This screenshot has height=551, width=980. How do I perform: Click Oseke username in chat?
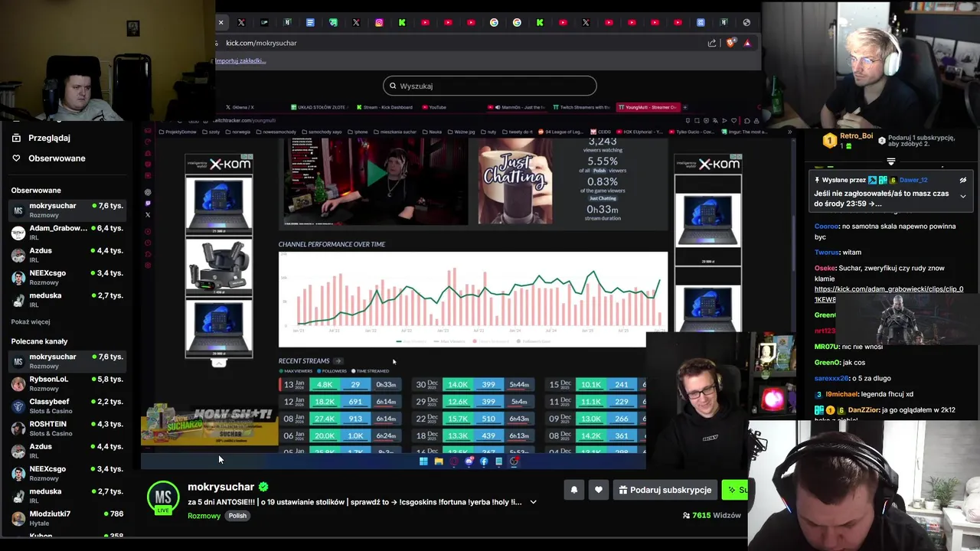825,268
